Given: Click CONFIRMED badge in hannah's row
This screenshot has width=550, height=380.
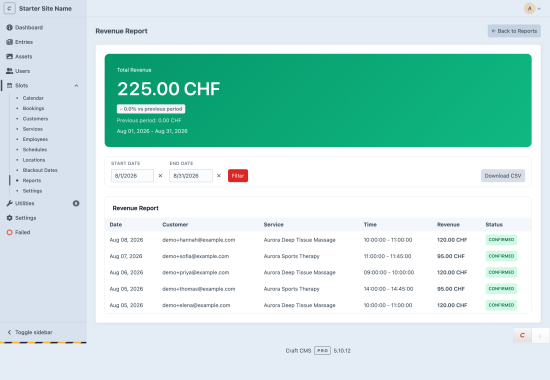Looking at the screenshot, I should pyautogui.click(x=501, y=240).
